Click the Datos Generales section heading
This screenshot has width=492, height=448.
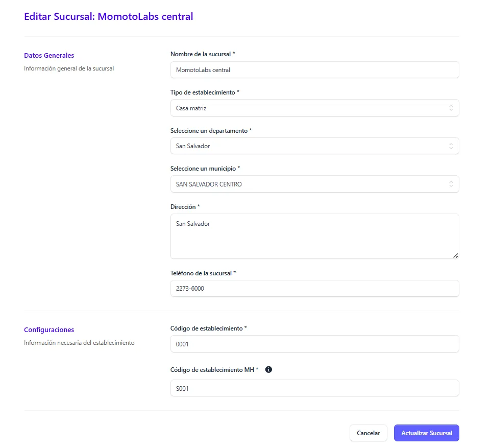coord(49,56)
